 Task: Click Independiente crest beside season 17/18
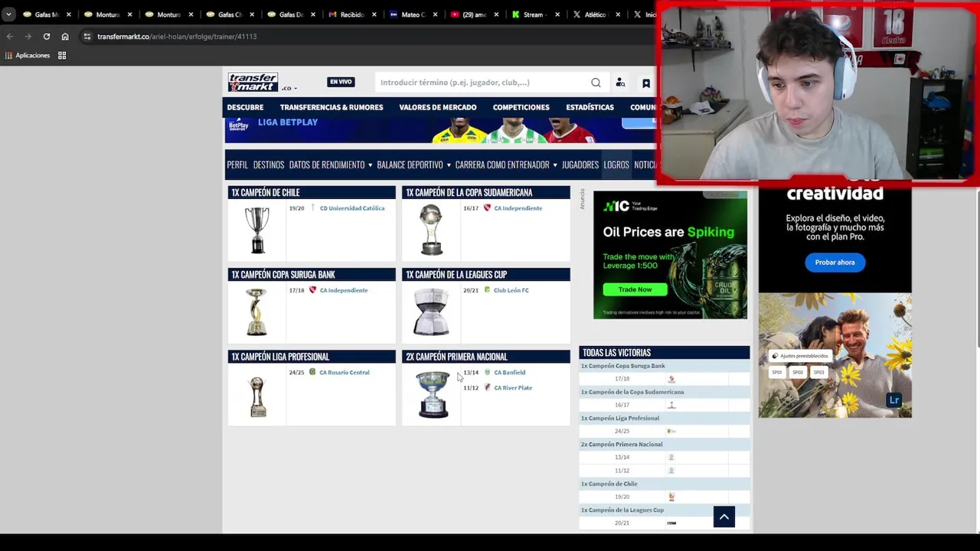pyautogui.click(x=312, y=290)
